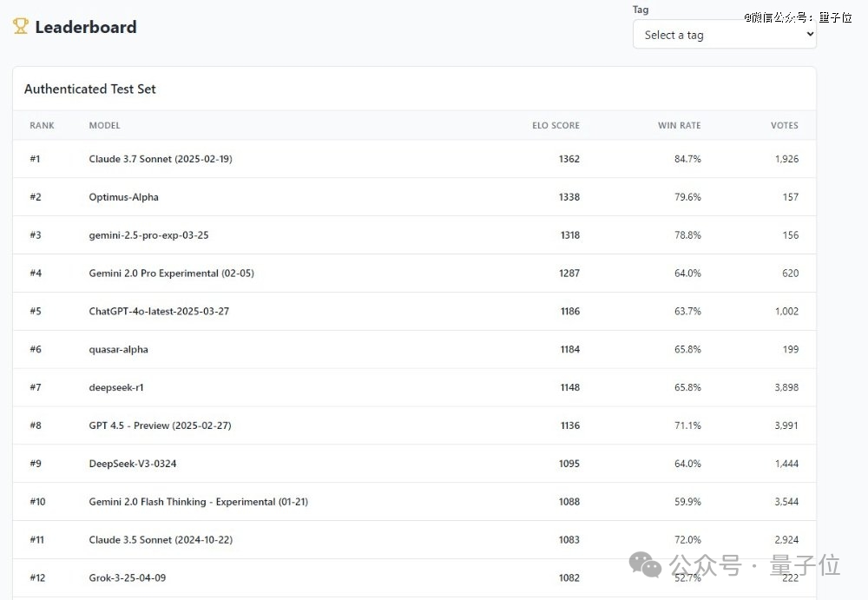Image resolution: width=868 pixels, height=600 pixels.
Task: Click the 157 votes value
Action: coord(791,197)
